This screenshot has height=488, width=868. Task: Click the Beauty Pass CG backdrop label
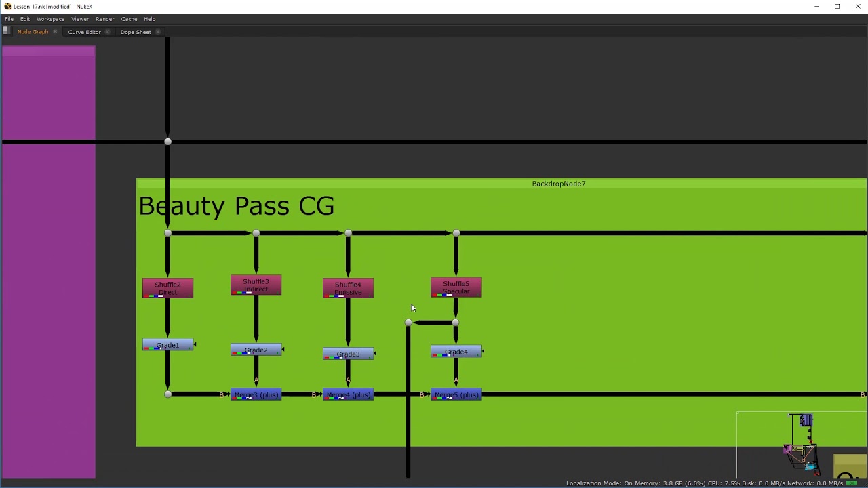point(236,206)
